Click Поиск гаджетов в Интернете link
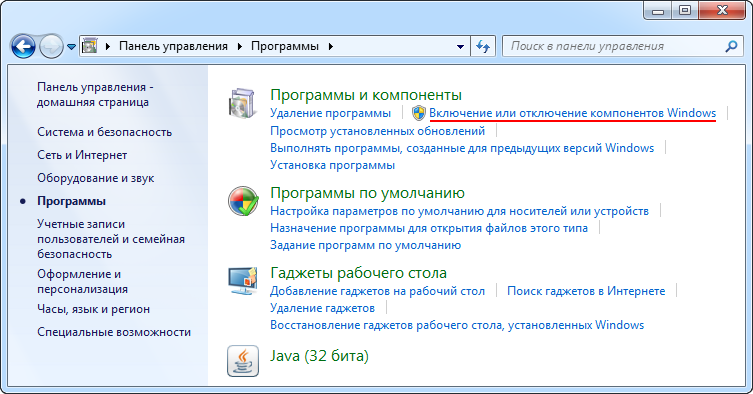Viewport: 753px width, 394px height. point(586,291)
